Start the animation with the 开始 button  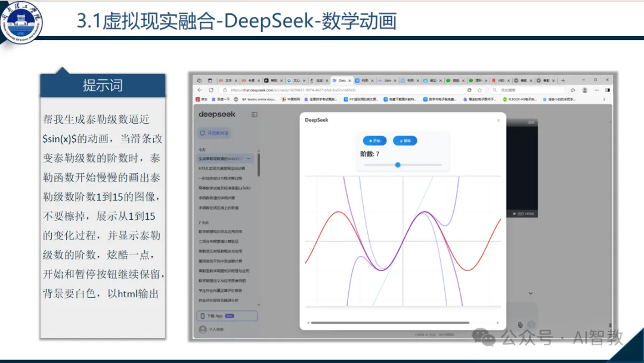[x=374, y=140]
